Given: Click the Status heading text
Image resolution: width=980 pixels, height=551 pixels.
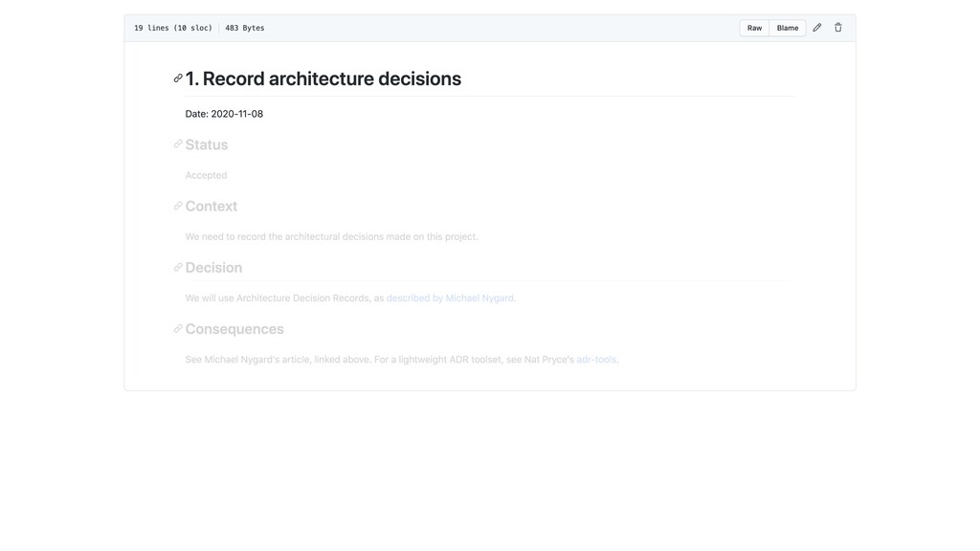Looking at the screenshot, I should (207, 144).
